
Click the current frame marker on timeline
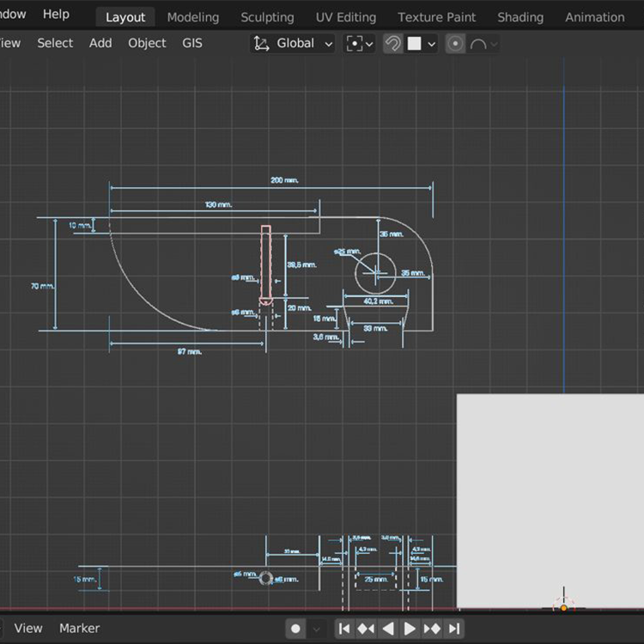click(563, 608)
